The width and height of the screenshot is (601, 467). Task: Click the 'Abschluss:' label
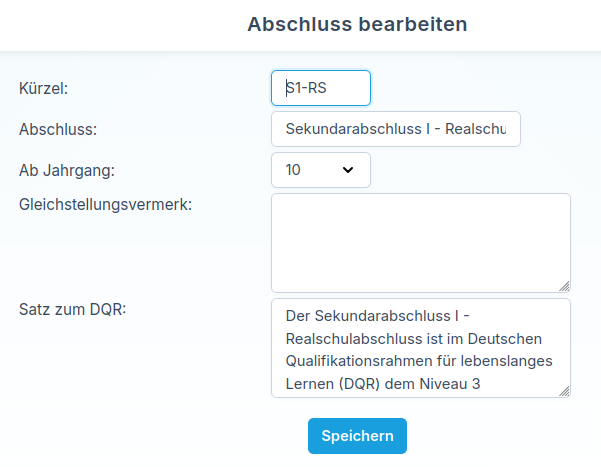coord(57,129)
